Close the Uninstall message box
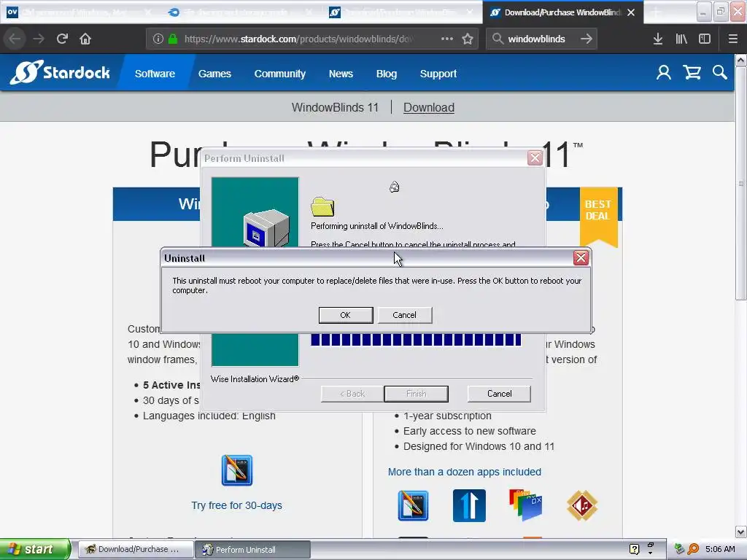 [x=580, y=257]
